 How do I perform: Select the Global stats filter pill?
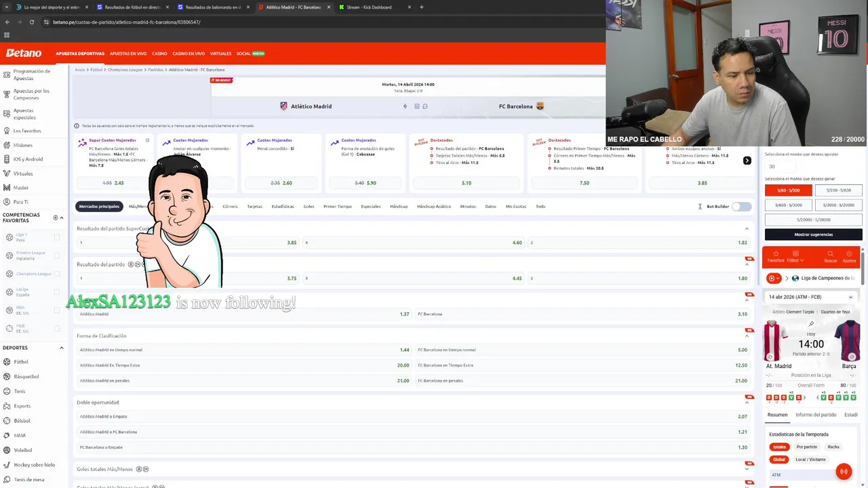pos(778,460)
